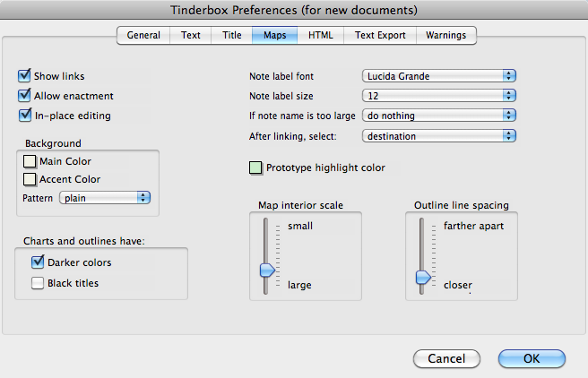
Task: Click the 'Map interior scale' heading
Action: point(300,205)
